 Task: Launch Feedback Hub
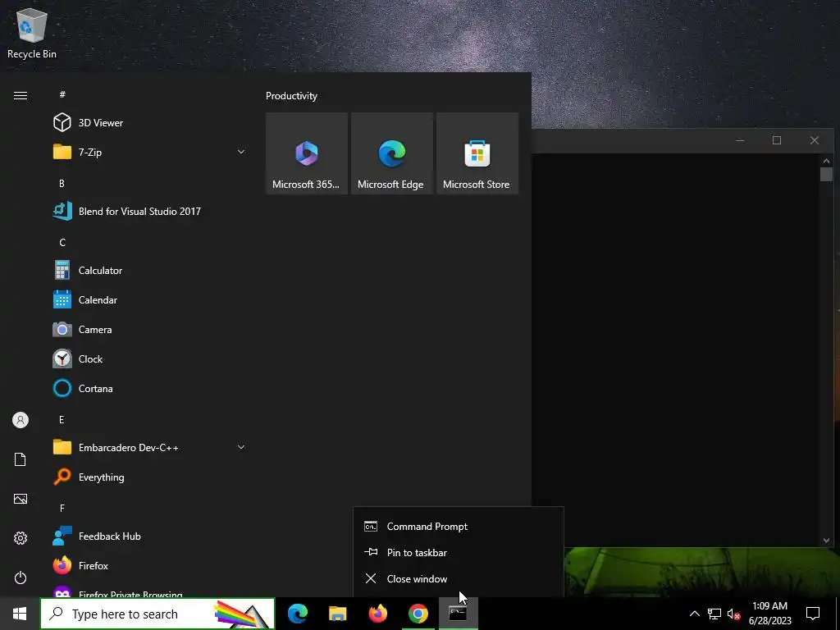[148, 536]
